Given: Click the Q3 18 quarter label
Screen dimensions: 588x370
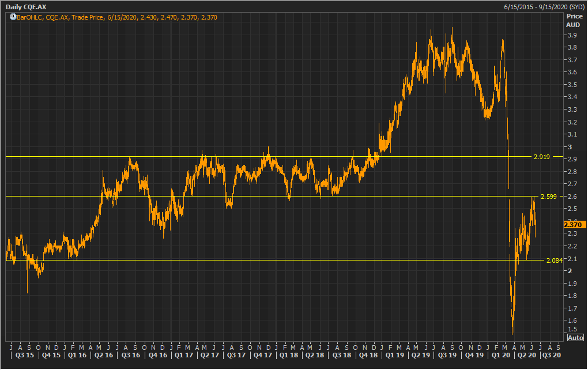Looking at the screenshot, I should point(342,355).
